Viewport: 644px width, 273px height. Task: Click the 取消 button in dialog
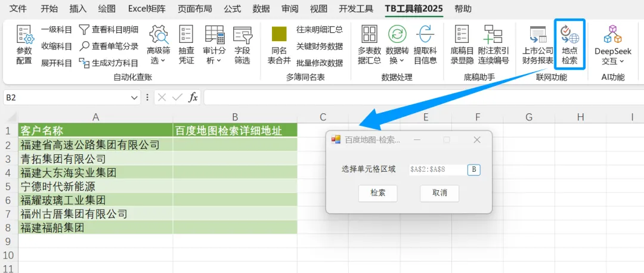[x=439, y=193]
